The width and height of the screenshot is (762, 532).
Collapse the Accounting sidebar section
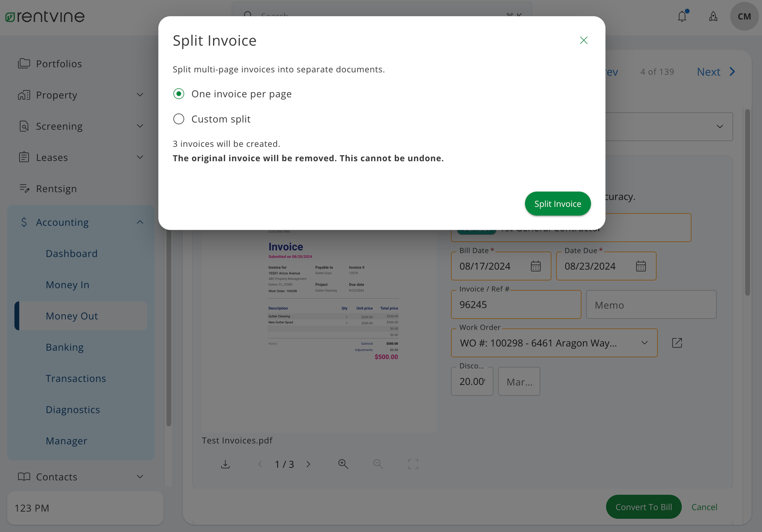[140, 222]
